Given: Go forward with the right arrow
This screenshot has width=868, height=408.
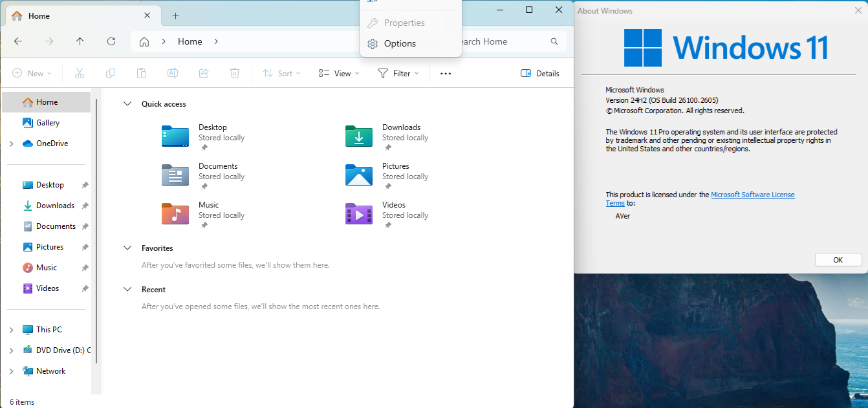Looking at the screenshot, I should click(49, 41).
